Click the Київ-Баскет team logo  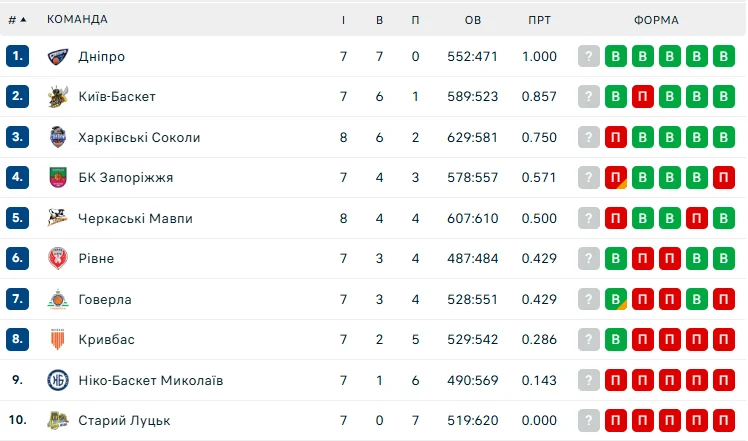pos(57,97)
